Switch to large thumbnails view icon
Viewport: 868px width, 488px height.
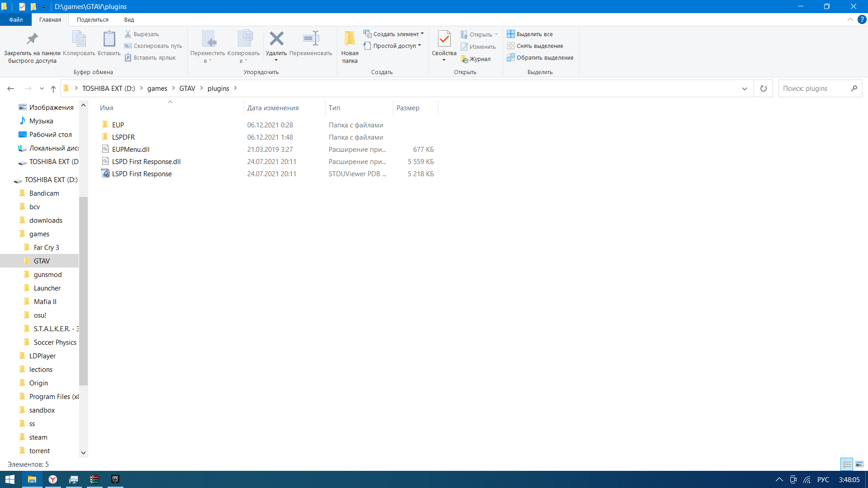[859, 464]
